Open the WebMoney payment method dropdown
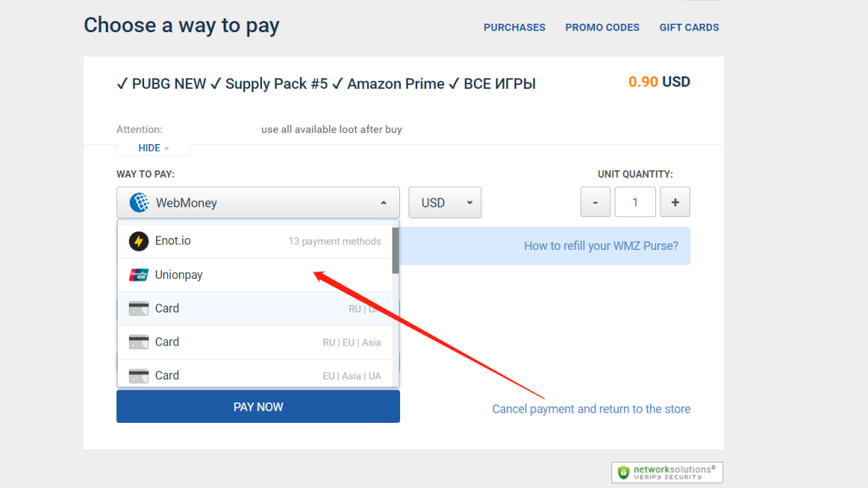Screen dimensions: 868x488 pyautogui.click(x=258, y=203)
